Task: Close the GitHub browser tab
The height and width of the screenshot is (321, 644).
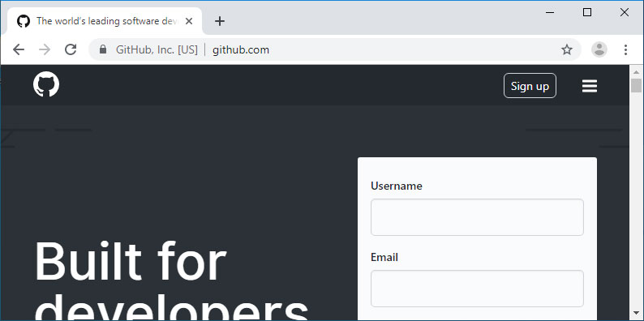Action: (x=189, y=21)
